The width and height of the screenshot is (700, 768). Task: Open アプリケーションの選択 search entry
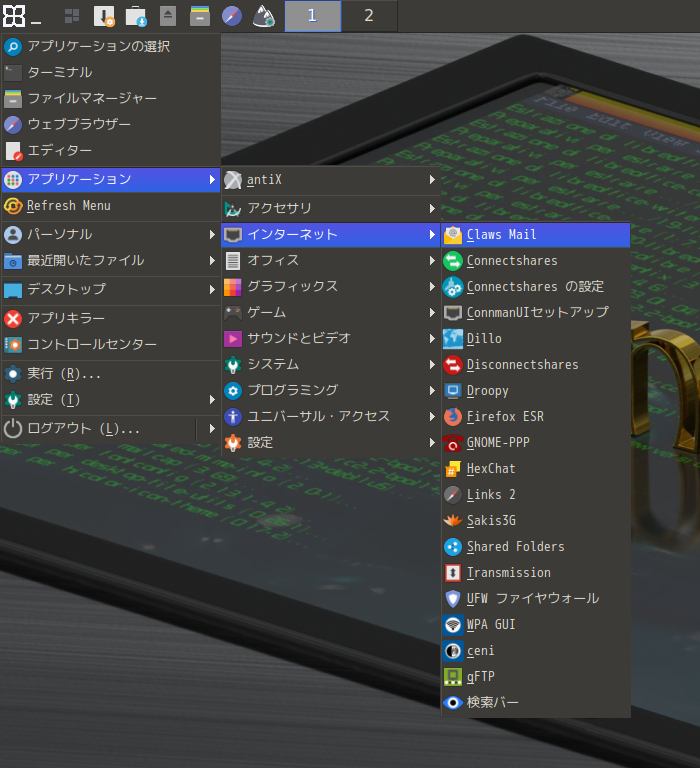pyautogui.click(x=111, y=47)
